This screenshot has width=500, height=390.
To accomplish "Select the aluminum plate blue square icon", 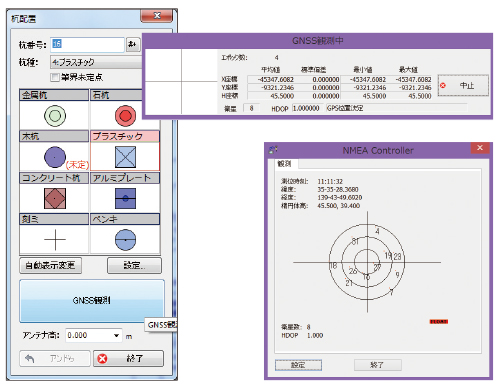I will click(125, 198).
